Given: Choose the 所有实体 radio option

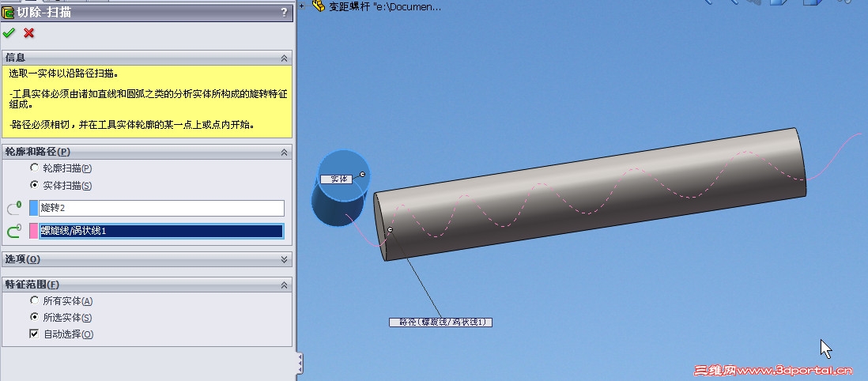Looking at the screenshot, I should (x=34, y=300).
